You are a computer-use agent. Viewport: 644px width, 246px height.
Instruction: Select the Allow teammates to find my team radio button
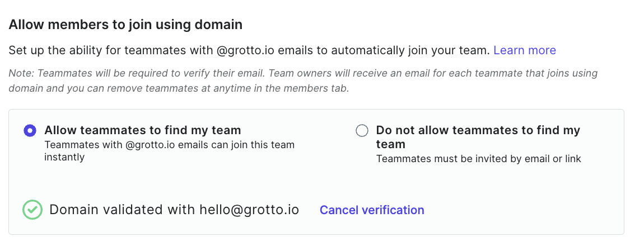30,131
